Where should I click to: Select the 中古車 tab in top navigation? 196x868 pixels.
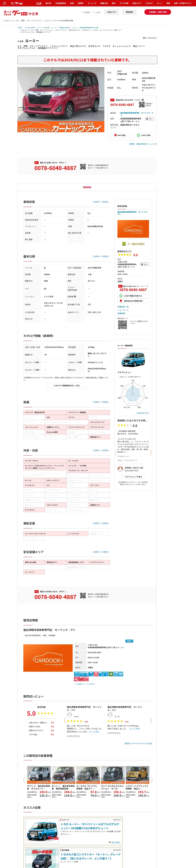coord(39,3)
